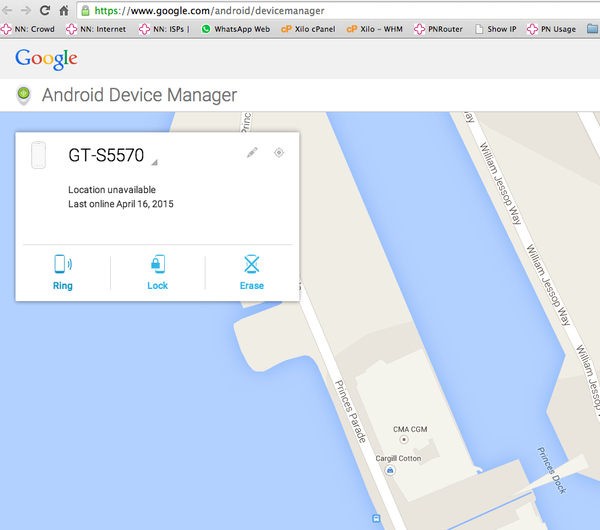Click the Erase crossed phone icon
This screenshot has height=530, width=600.
click(x=252, y=264)
